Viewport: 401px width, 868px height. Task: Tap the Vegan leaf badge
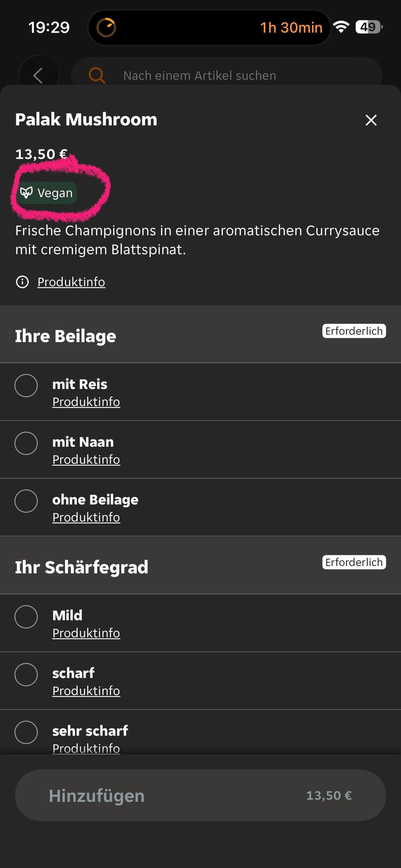point(47,193)
